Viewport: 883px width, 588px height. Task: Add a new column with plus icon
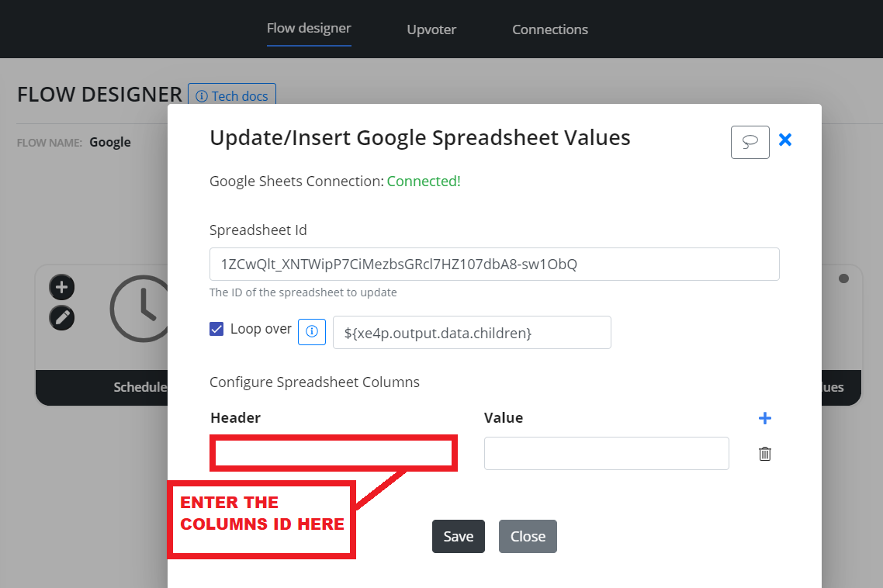[x=764, y=418]
